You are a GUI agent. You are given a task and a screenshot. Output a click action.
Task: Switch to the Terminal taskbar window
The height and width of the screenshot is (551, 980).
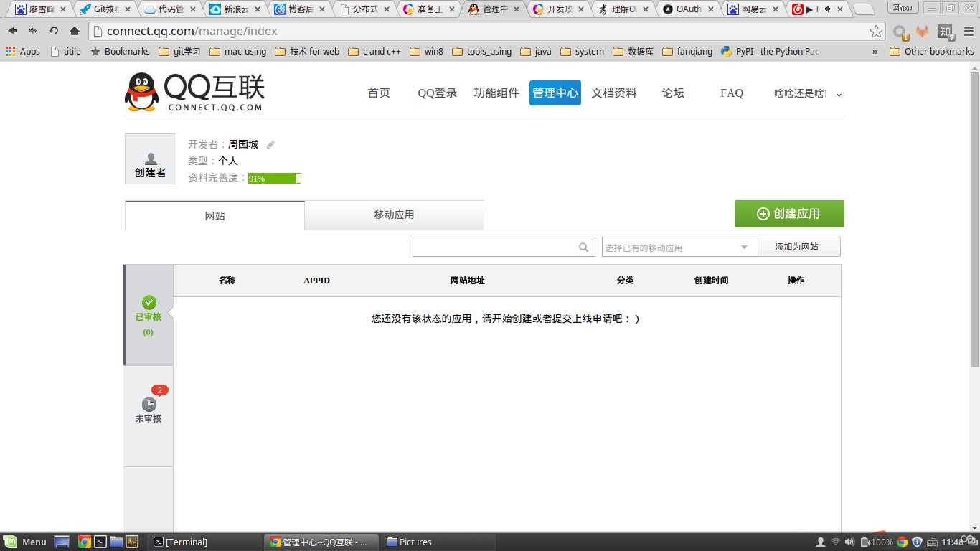tap(206, 542)
